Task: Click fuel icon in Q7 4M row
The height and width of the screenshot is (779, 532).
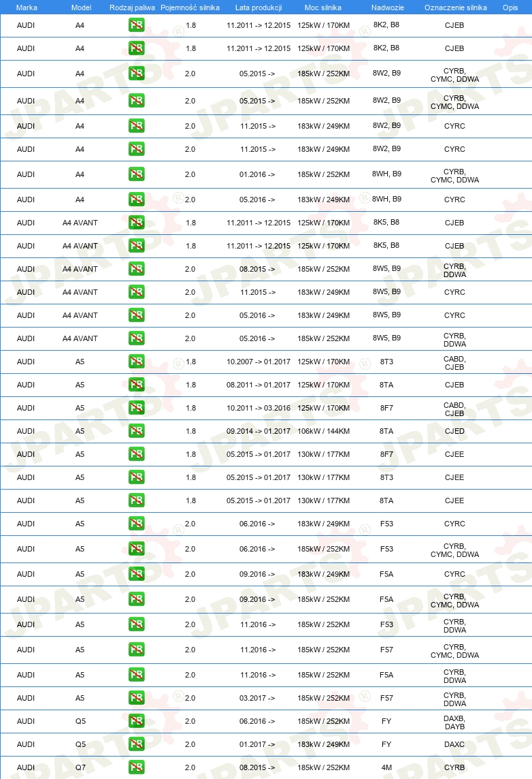Action: [x=137, y=767]
